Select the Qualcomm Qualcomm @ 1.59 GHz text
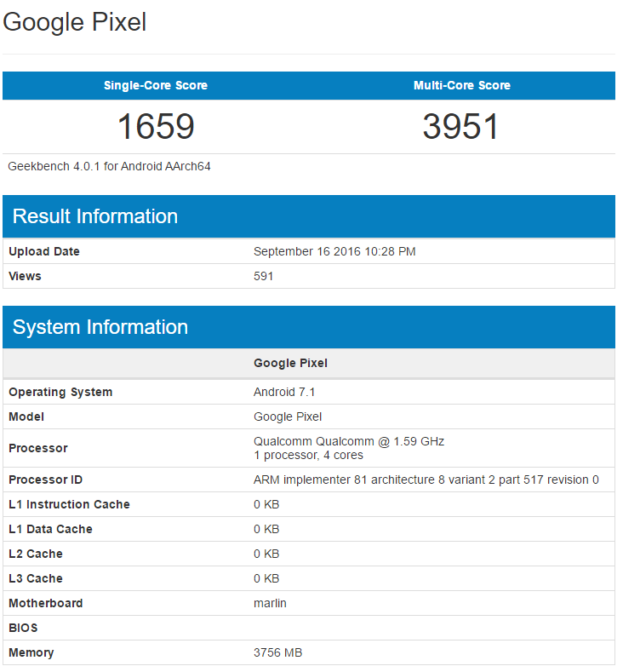623x672 pixels. [x=349, y=441]
